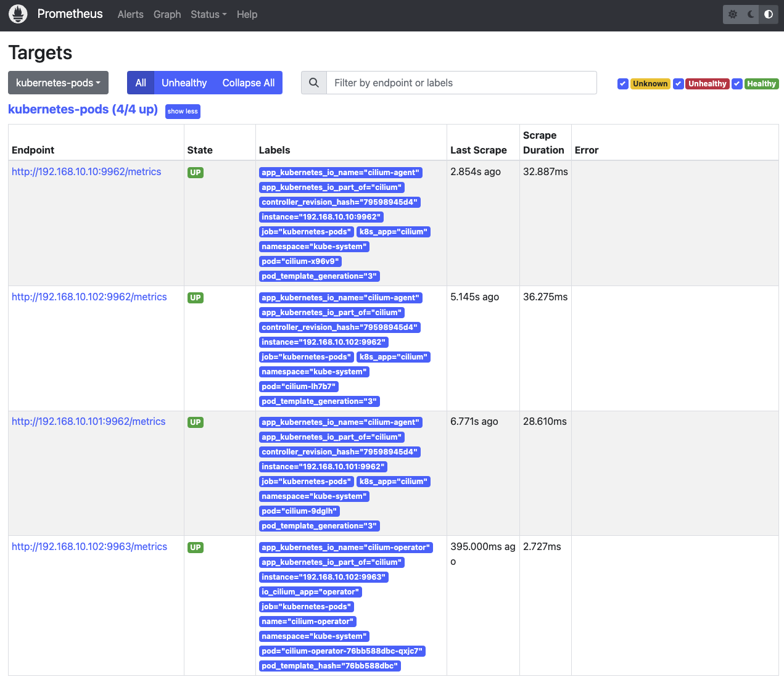This screenshot has width=784, height=682.
Task: Click label pod="cilium-x96v9"
Action: [x=300, y=261]
